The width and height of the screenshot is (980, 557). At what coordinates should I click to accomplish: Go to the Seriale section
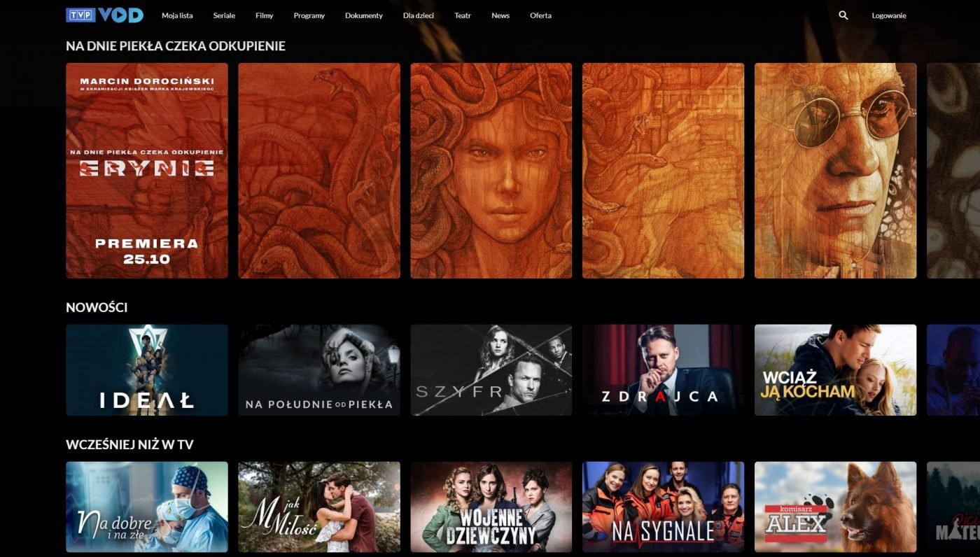pos(224,15)
